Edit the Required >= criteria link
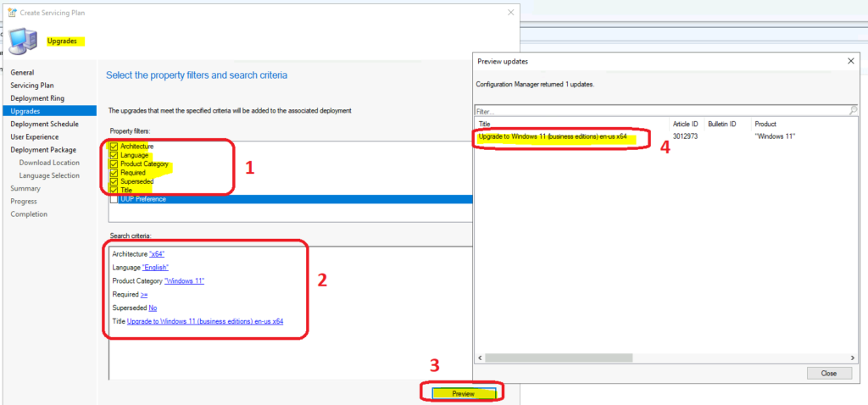Image resolution: width=868 pixels, height=405 pixels. pos(144,294)
